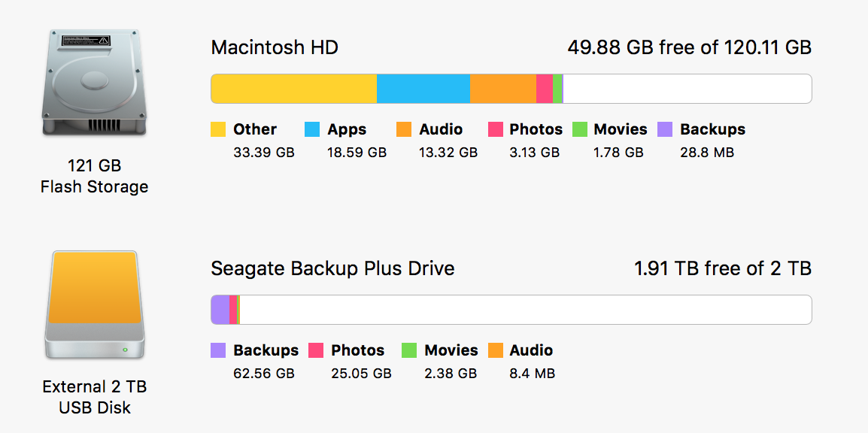The width and height of the screenshot is (868, 433).
Task: Click the yellow Other segment in the storage bar
Action: point(293,88)
